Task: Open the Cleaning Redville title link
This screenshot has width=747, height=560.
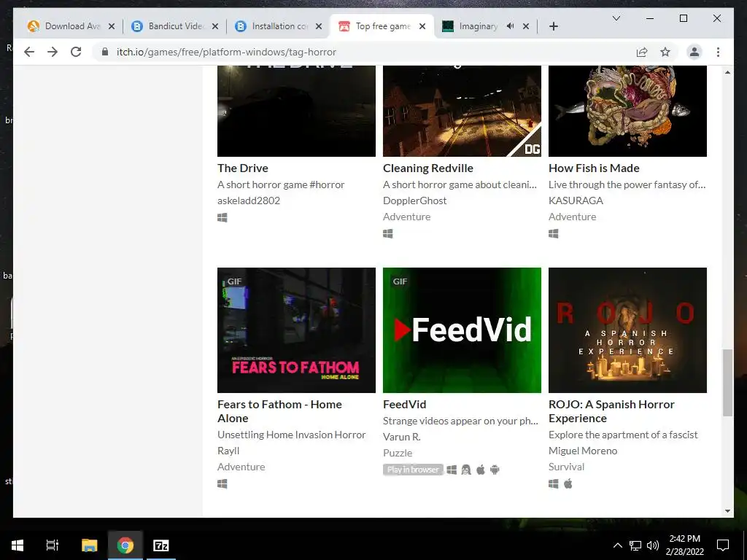Action: click(427, 168)
